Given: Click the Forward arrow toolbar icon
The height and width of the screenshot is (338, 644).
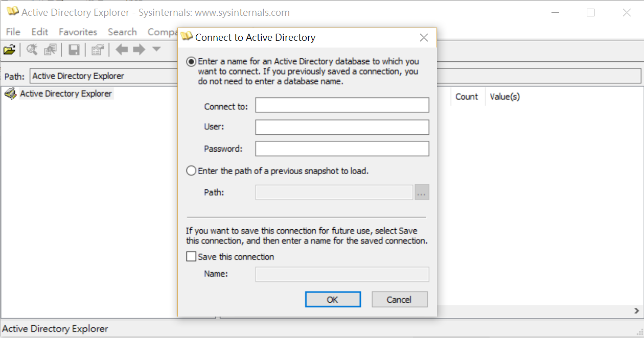Looking at the screenshot, I should [139, 50].
